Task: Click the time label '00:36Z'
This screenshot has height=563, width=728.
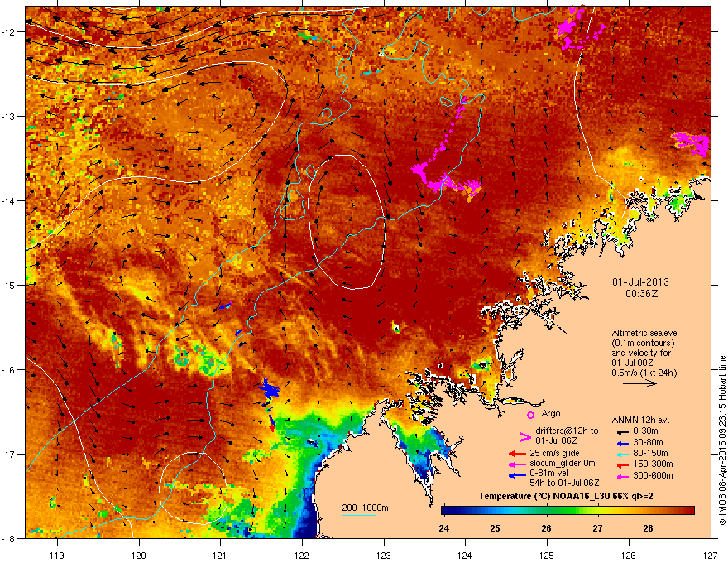Action: 642,294
